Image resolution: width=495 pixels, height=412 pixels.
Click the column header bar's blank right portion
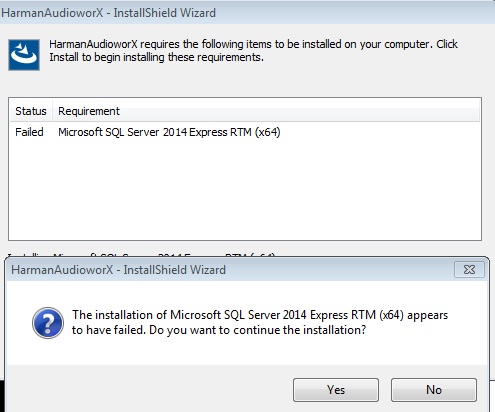(x=300, y=111)
